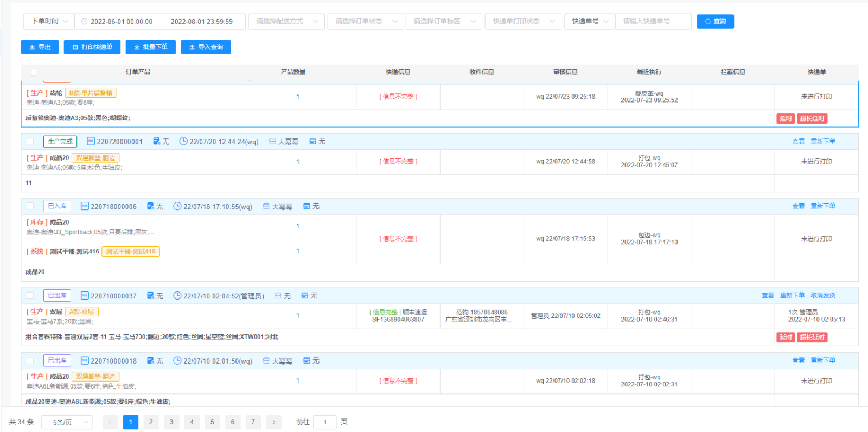The width and height of the screenshot is (868, 432).
Task: Click the order number icon beside 220720000001
Action: [x=91, y=142]
